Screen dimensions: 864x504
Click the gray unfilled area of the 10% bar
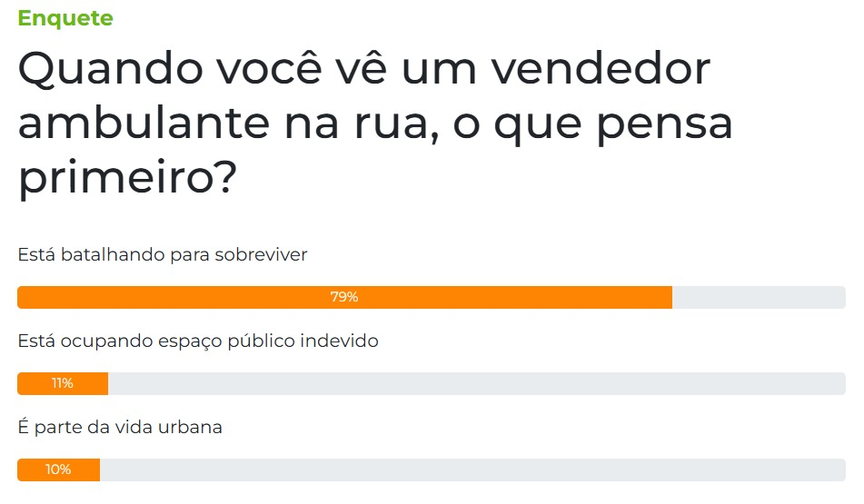[472, 469]
